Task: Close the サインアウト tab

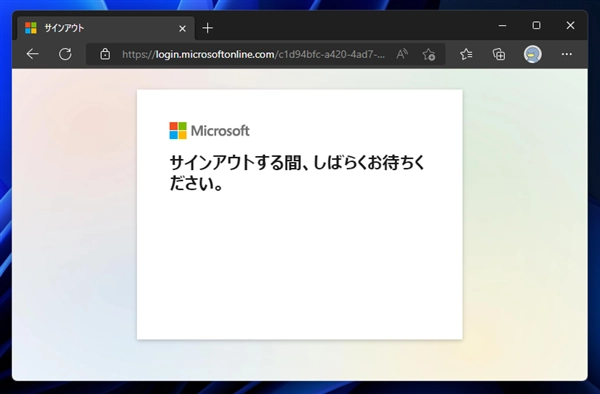Action: (x=183, y=28)
